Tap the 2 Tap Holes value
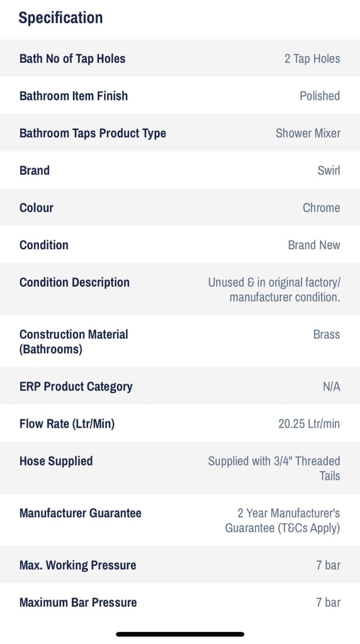The image size is (360, 644). [x=312, y=58]
